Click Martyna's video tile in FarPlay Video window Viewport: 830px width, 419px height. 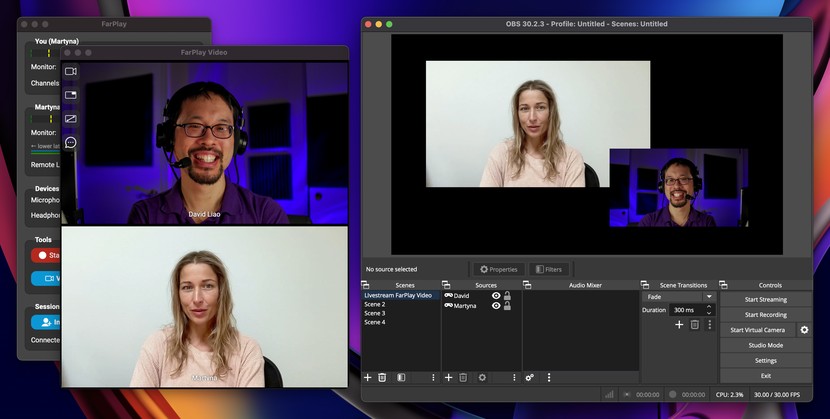(x=205, y=307)
